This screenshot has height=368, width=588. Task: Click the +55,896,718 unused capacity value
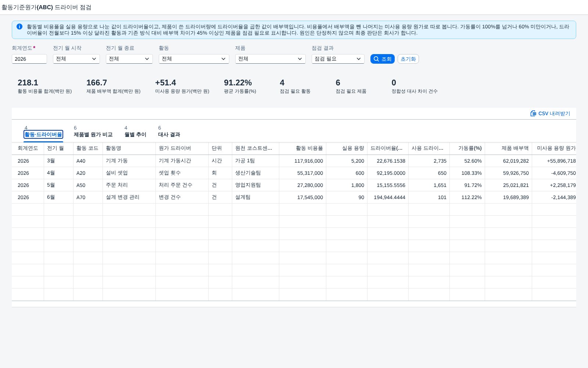(x=562, y=161)
